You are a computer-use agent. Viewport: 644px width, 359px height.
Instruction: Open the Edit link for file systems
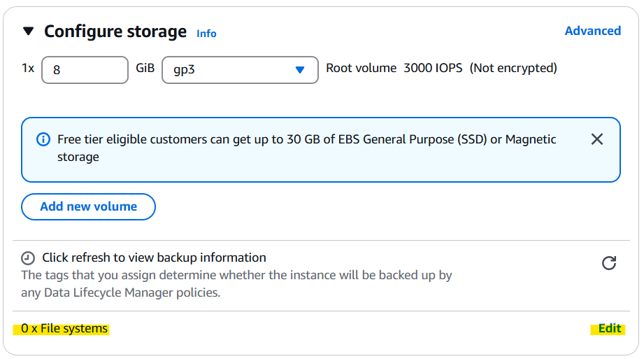(609, 329)
